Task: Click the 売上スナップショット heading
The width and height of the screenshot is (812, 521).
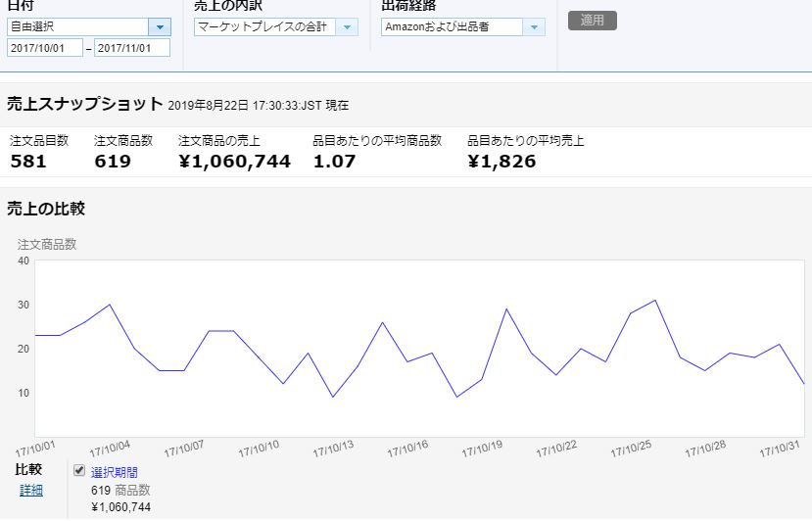Action: coord(84,104)
